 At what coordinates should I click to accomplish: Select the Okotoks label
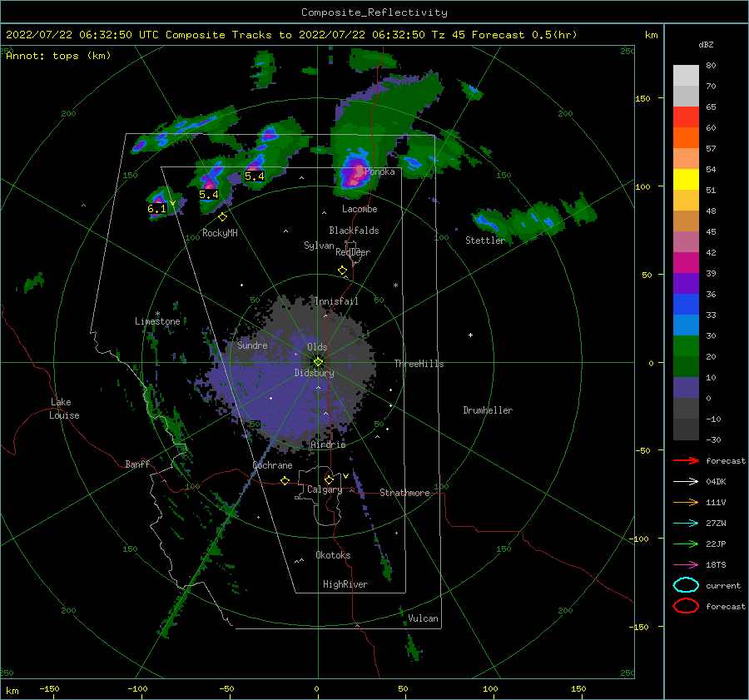pyautogui.click(x=333, y=555)
